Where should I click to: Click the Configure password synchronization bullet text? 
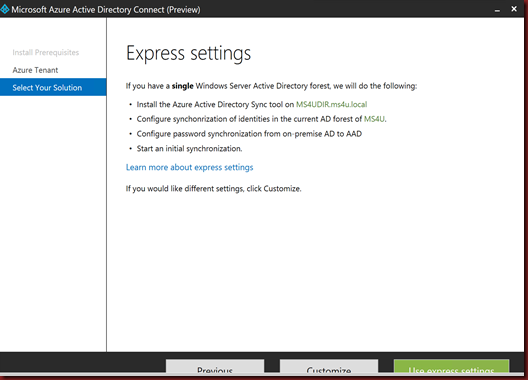click(249, 134)
